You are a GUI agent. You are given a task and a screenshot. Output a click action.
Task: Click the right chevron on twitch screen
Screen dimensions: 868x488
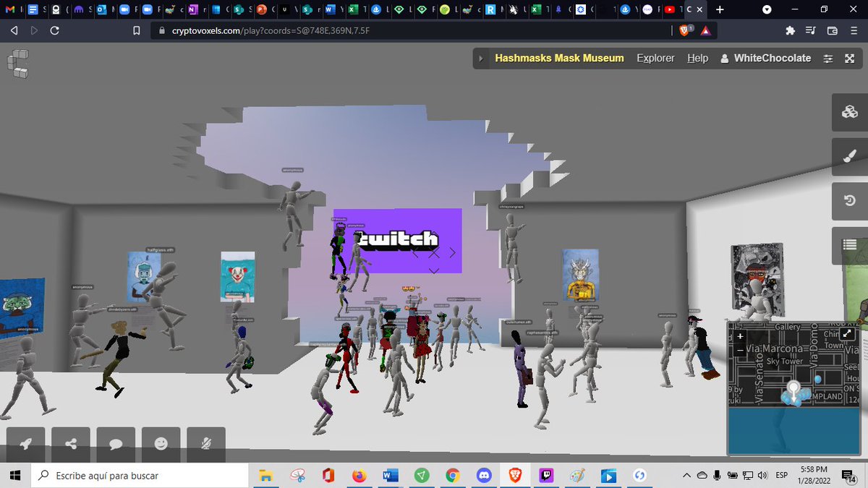tap(453, 252)
